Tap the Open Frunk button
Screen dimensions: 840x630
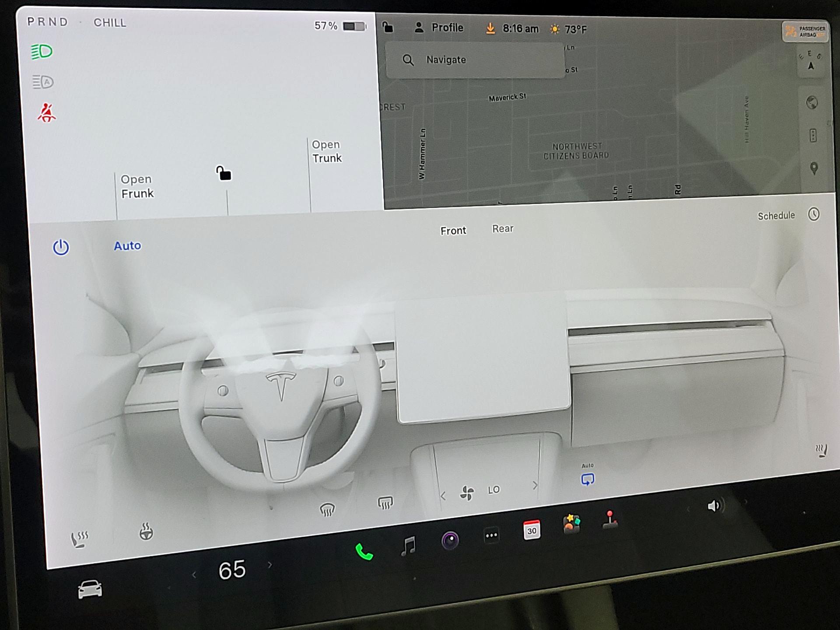(137, 186)
